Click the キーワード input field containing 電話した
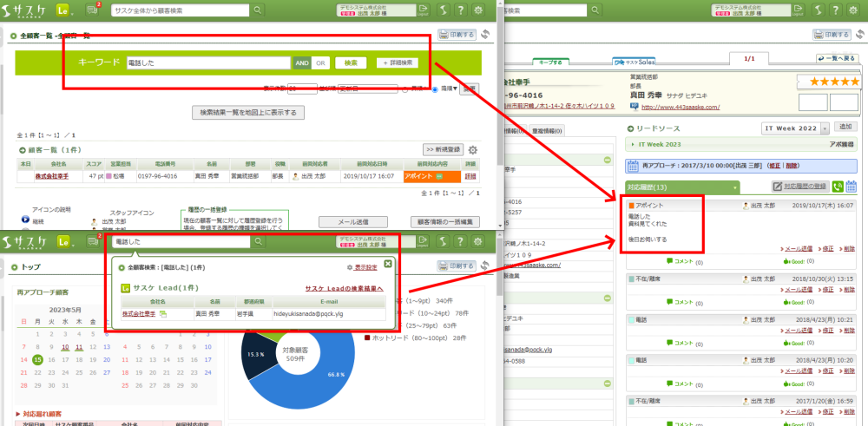This screenshot has width=868, height=426. [x=207, y=63]
